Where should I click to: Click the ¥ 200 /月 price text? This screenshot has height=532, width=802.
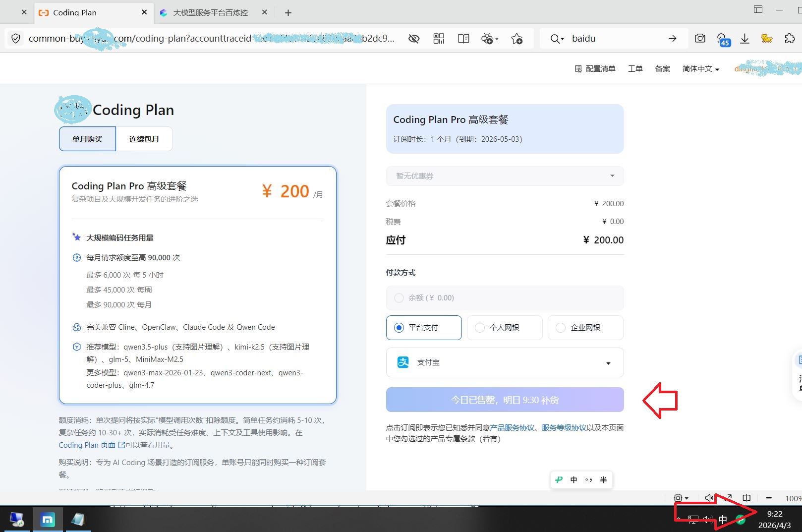pos(292,191)
